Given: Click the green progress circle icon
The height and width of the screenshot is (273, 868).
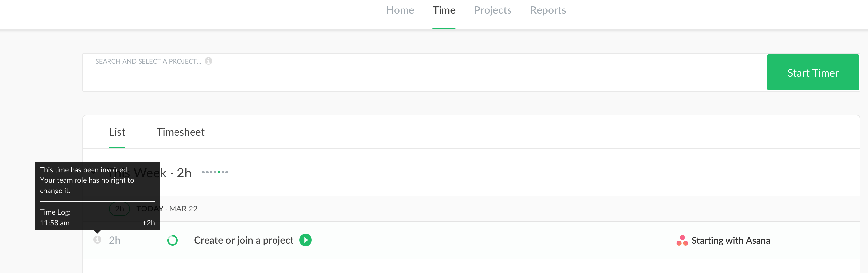Looking at the screenshot, I should 173,240.
